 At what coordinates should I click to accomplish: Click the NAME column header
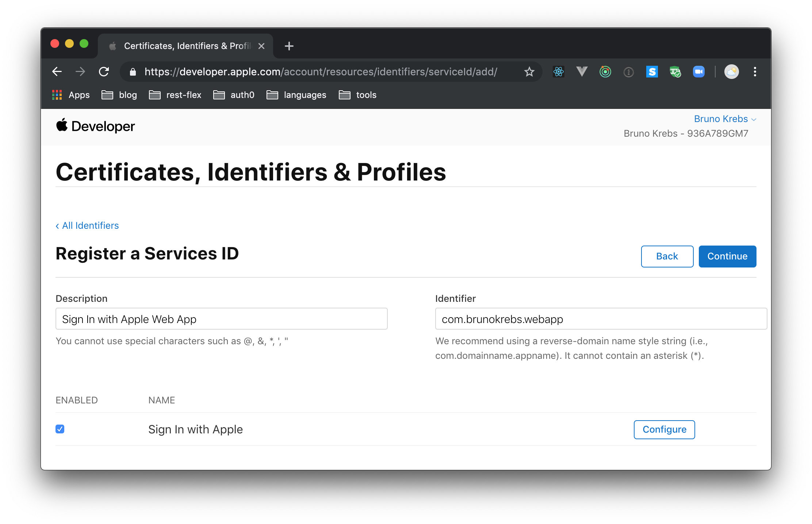pyautogui.click(x=161, y=400)
